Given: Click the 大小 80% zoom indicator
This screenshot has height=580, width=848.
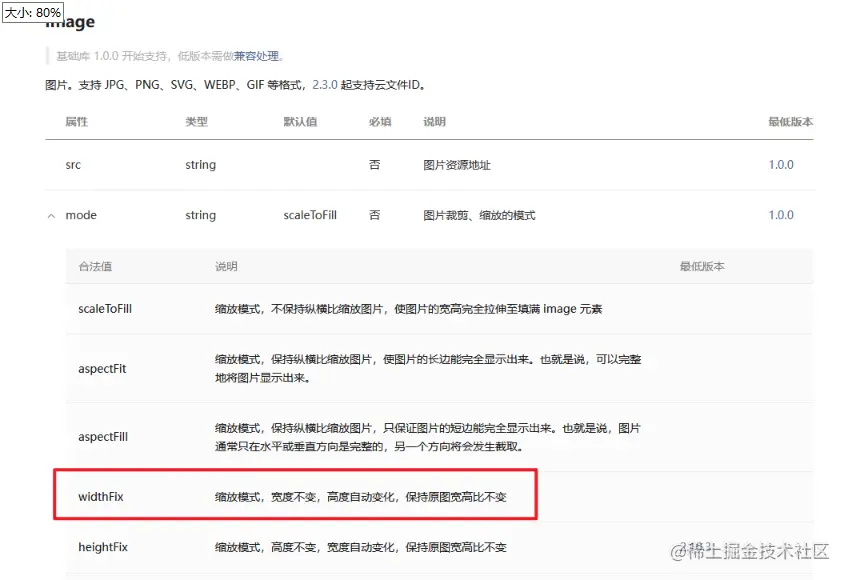Looking at the screenshot, I should tap(33, 14).
